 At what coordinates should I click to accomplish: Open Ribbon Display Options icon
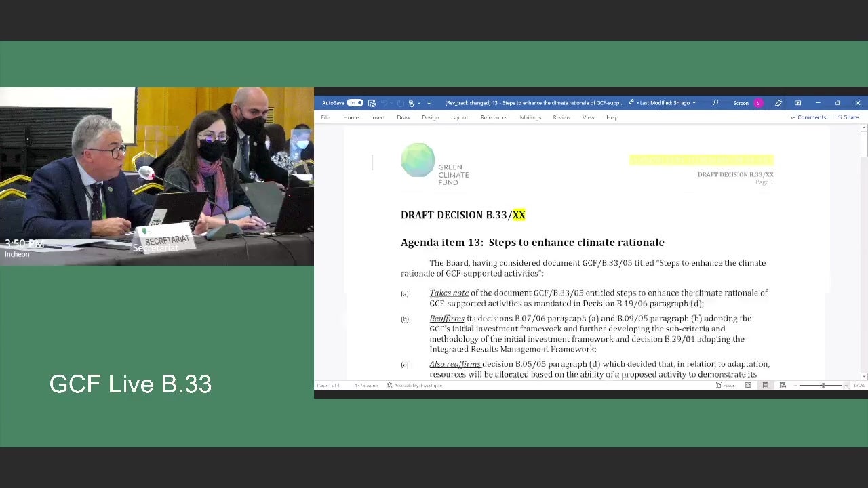click(x=798, y=103)
